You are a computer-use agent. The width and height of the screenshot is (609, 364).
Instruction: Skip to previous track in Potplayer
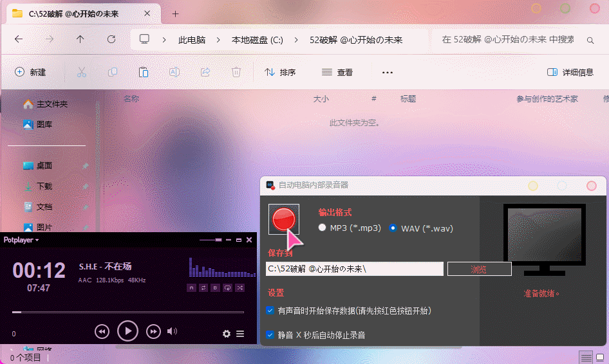[x=102, y=331]
